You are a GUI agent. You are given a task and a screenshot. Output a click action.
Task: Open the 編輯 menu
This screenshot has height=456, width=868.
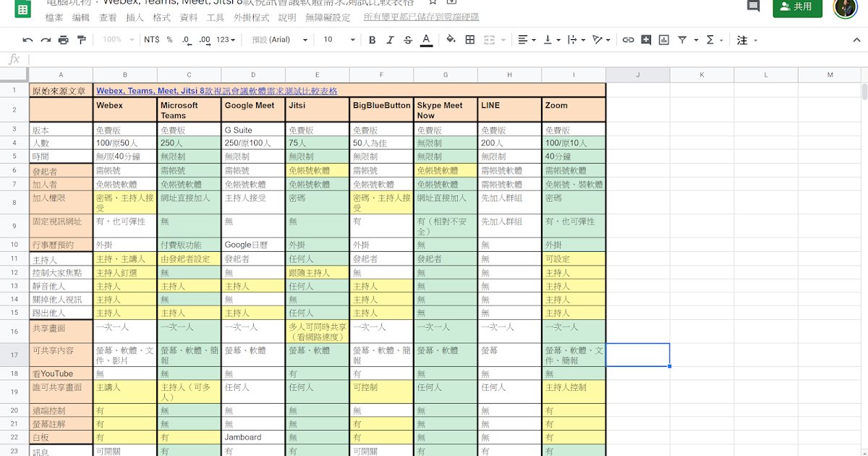pos(81,17)
